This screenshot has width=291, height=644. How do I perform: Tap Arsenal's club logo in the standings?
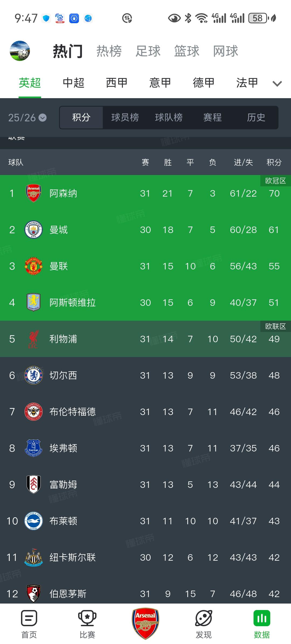33,193
